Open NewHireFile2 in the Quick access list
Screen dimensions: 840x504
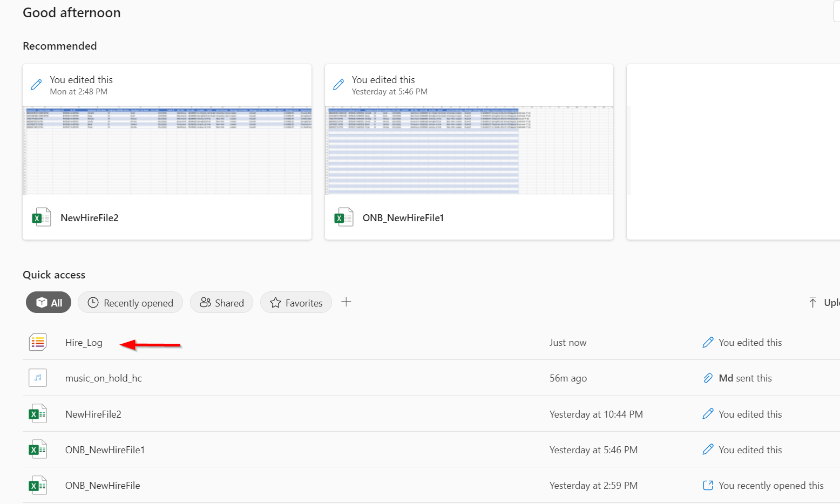click(93, 414)
